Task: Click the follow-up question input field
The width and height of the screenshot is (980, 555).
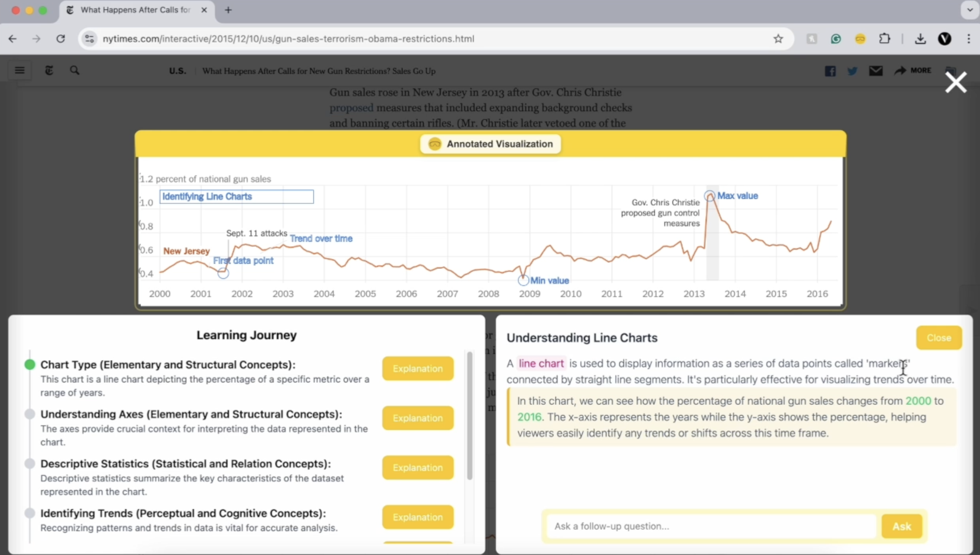Action: (x=711, y=526)
